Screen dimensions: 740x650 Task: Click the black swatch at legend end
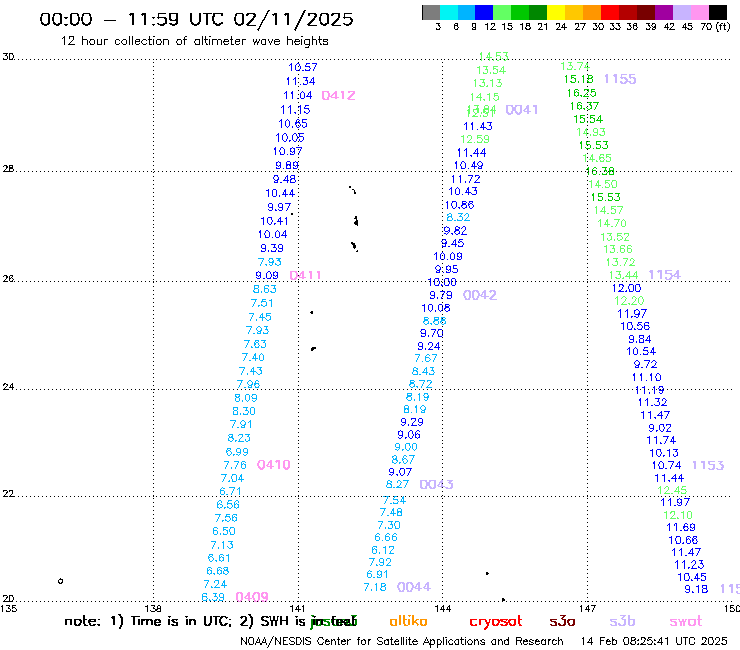[718, 12]
